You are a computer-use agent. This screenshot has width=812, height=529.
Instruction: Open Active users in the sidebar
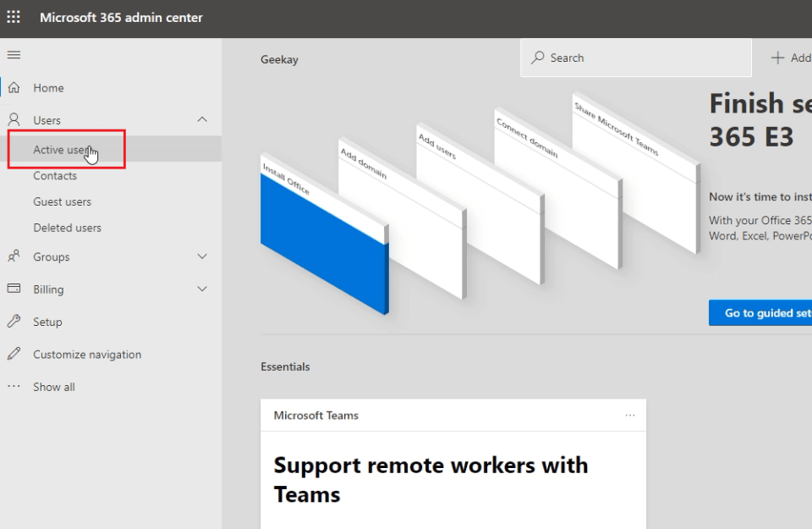[59, 150]
